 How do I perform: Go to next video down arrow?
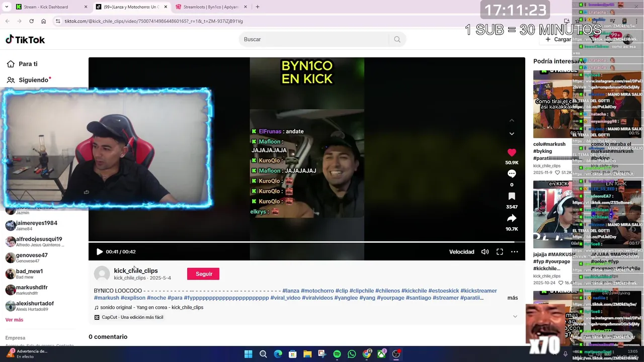[512, 134]
